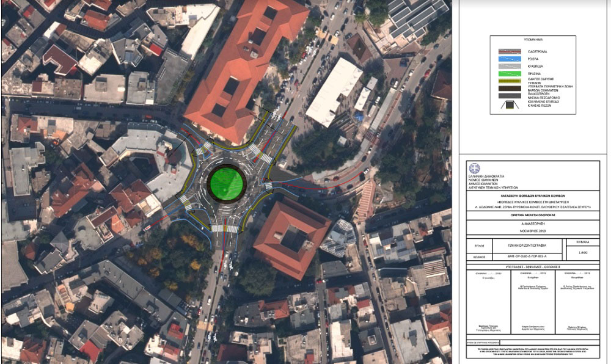Click the green roundabout central island
Image resolution: width=611 pixels, height=364 pixels.
pyautogui.click(x=227, y=181)
